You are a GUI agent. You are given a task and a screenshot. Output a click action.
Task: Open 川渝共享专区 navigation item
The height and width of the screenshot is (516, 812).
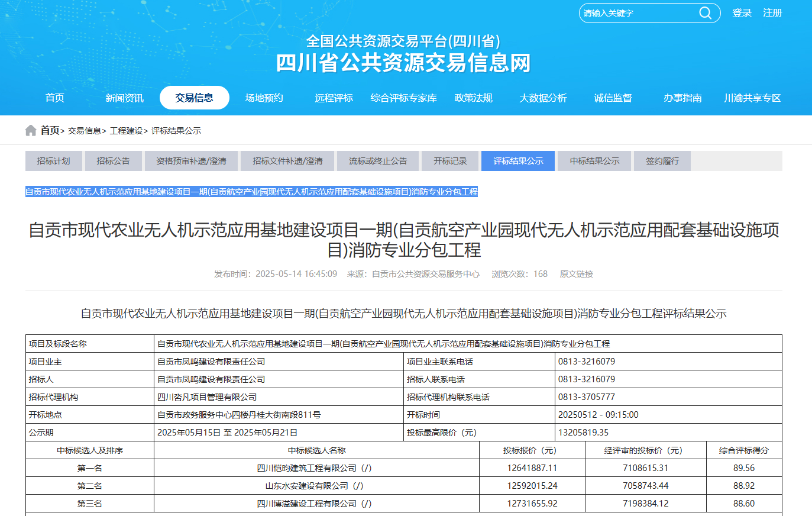pos(752,98)
